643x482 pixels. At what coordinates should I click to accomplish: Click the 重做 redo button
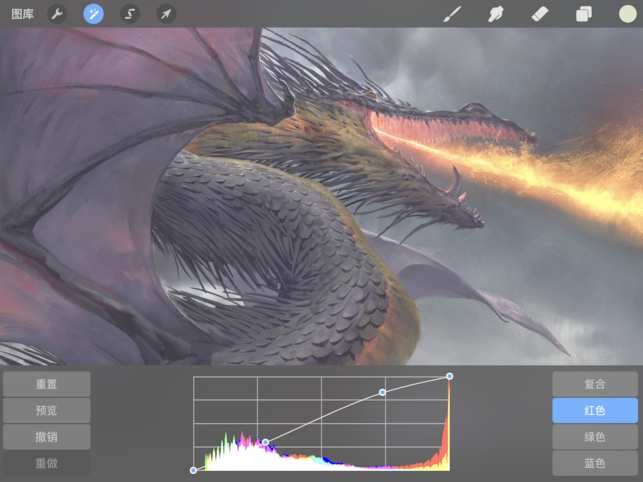coord(47,463)
